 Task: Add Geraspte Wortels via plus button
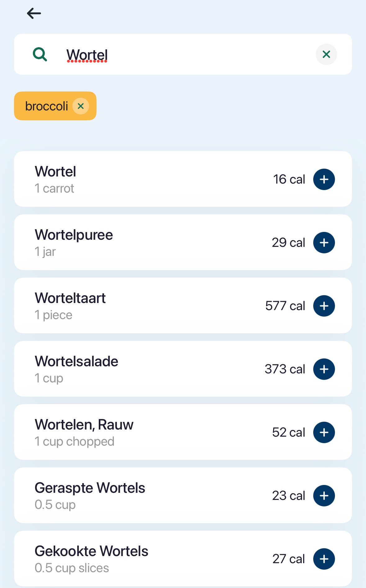tap(324, 496)
